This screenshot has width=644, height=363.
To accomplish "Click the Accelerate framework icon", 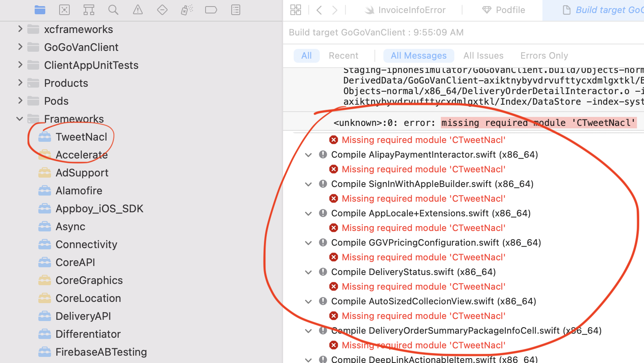I will pyautogui.click(x=45, y=155).
